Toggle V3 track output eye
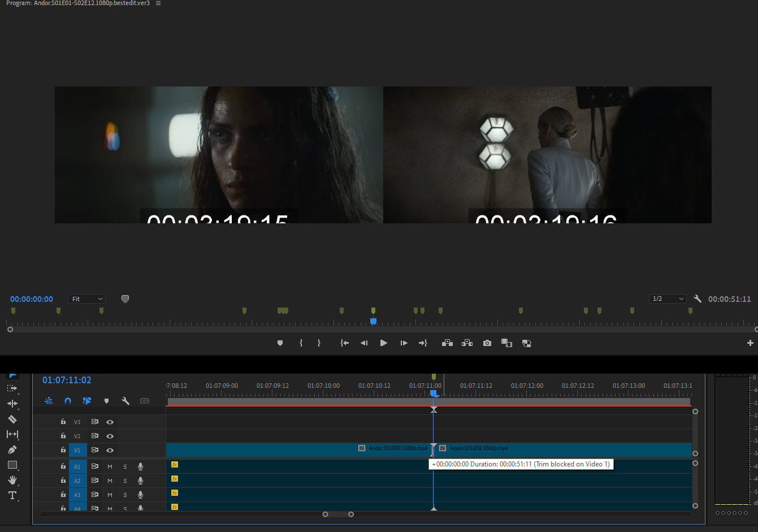This screenshot has height=532, width=758. pos(110,422)
